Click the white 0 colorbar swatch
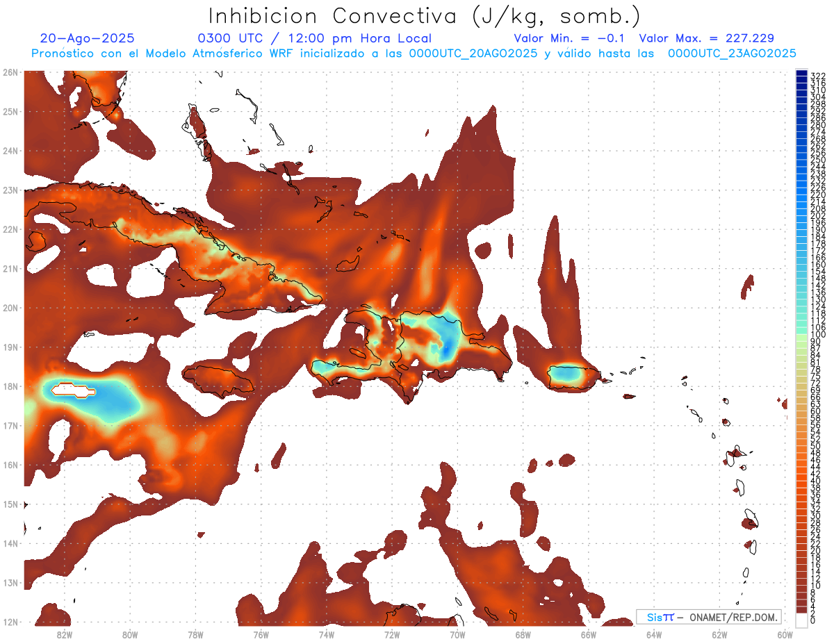834x644 pixels. (802, 620)
